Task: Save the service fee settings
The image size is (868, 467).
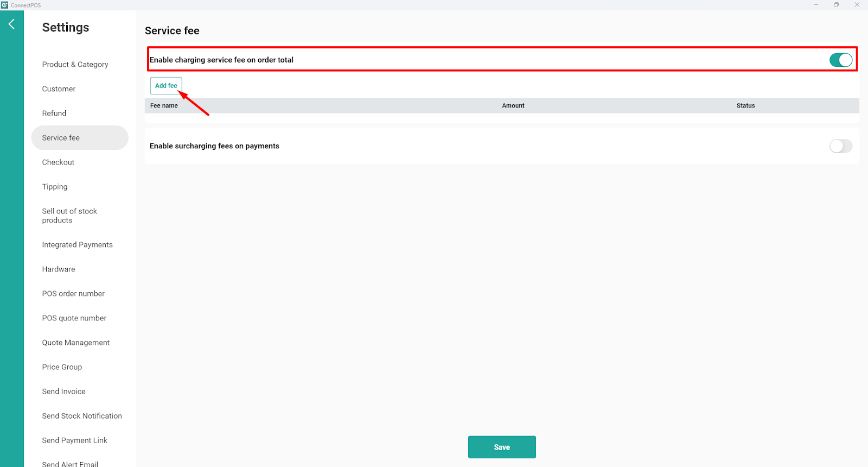Action: coord(502,447)
